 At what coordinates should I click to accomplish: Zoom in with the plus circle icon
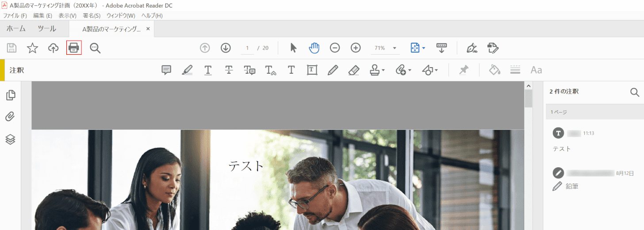point(356,48)
